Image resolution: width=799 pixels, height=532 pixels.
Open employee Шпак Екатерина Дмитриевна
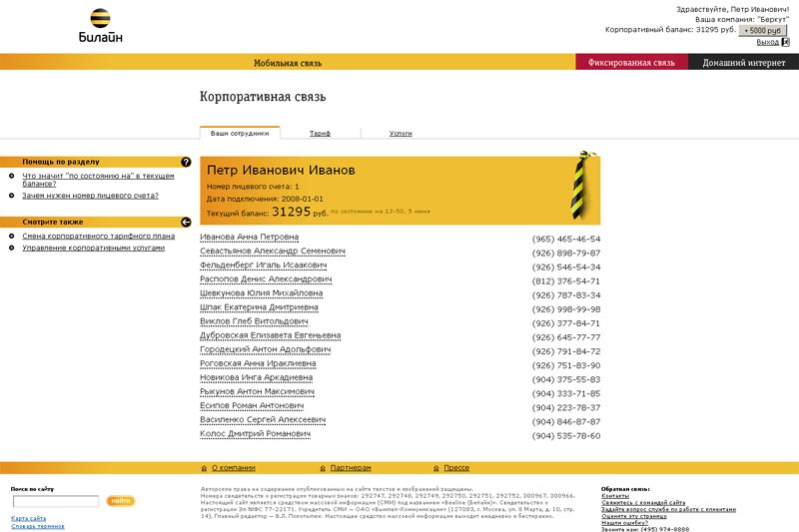[259, 307]
